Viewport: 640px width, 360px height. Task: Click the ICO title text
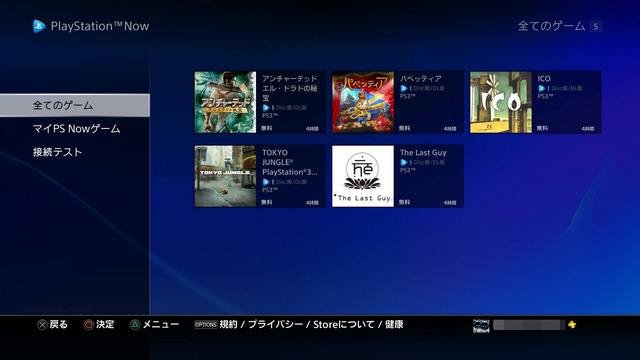click(544, 78)
